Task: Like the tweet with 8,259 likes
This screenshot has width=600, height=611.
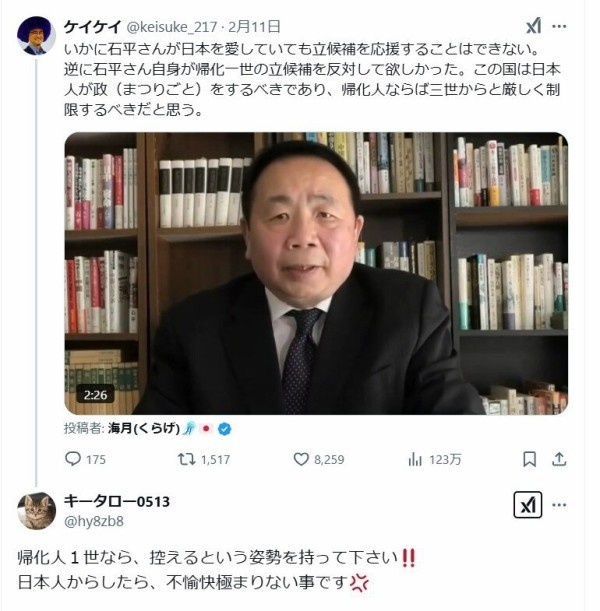Action: [x=319, y=459]
